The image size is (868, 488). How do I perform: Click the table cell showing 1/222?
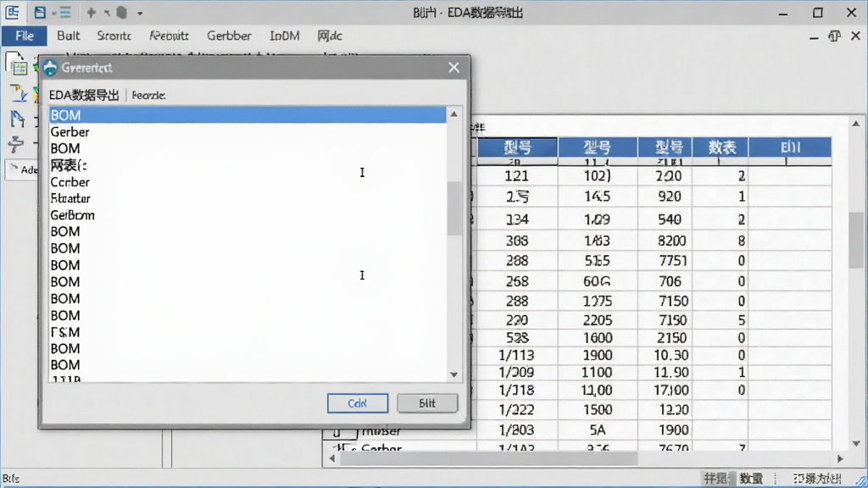pos(516,410)
